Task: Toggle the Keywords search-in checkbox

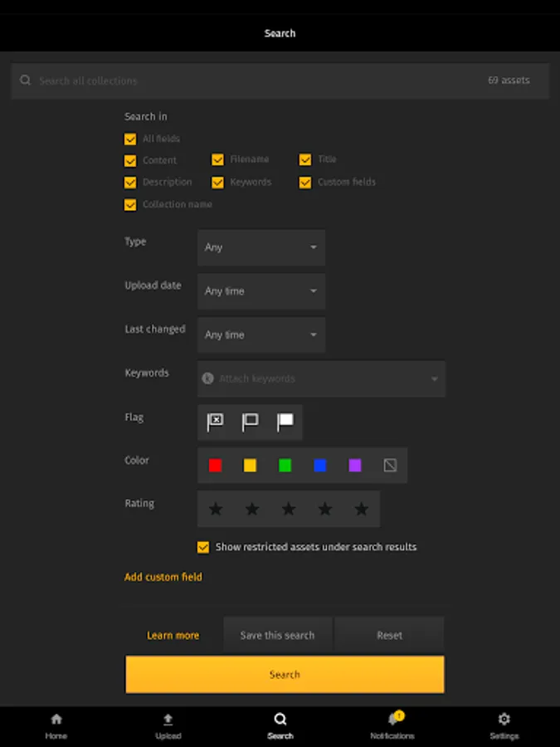Action: coord(217,183)
